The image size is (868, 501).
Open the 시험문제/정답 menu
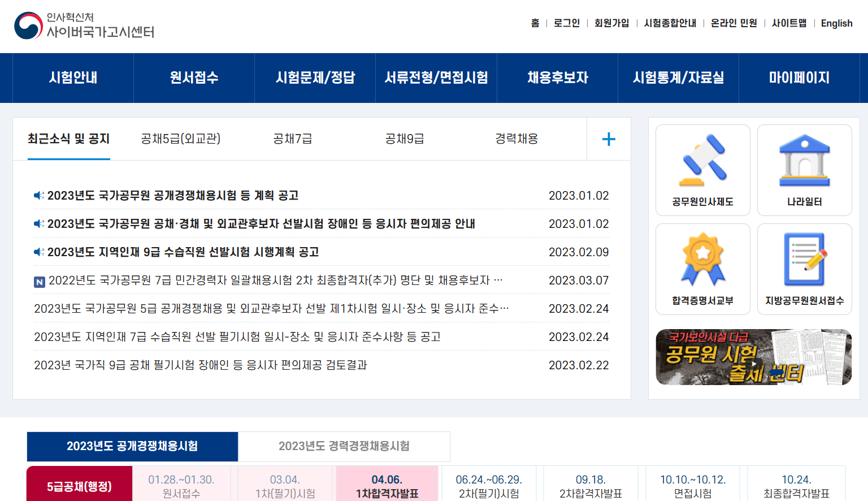click(315, 78)
